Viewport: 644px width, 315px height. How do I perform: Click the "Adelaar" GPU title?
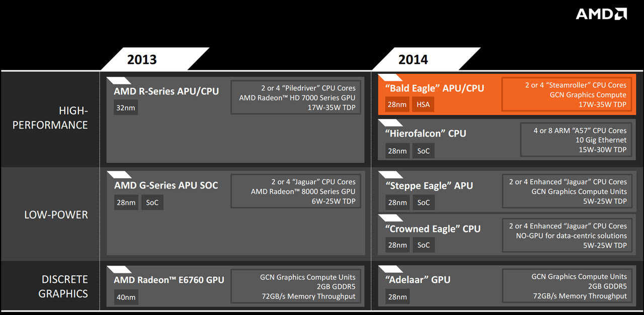pyautogui.click(x=418, y=279)
